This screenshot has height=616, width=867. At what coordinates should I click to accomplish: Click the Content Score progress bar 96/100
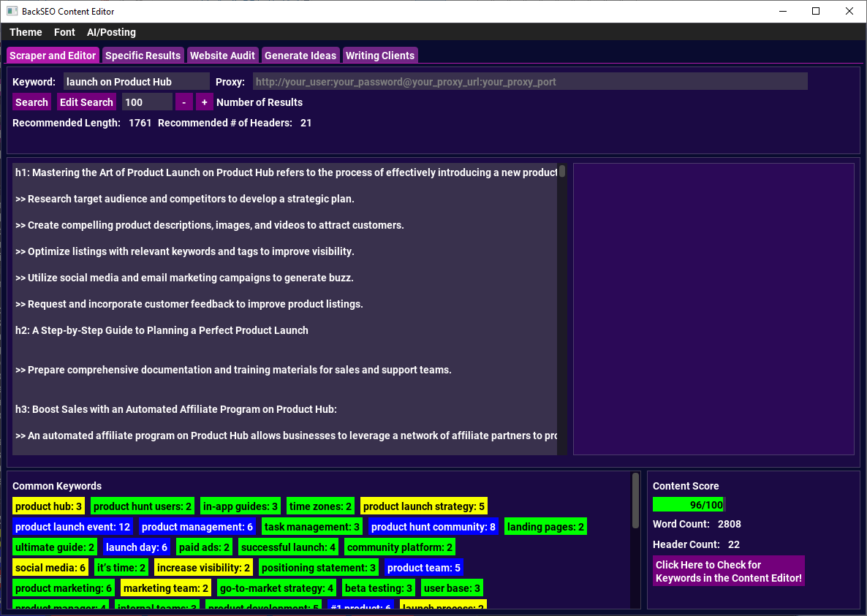tap(689, 504)
